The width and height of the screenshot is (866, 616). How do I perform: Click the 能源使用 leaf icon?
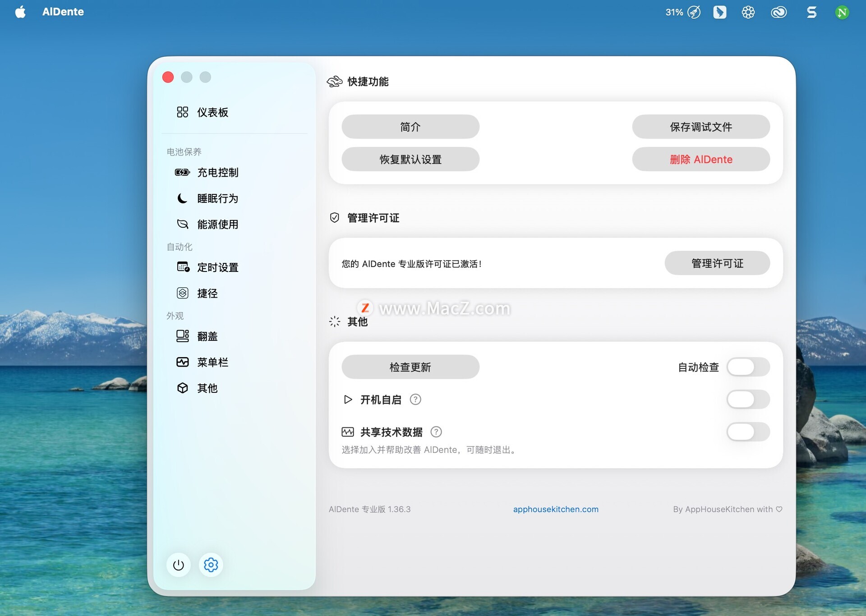(182, 224)
